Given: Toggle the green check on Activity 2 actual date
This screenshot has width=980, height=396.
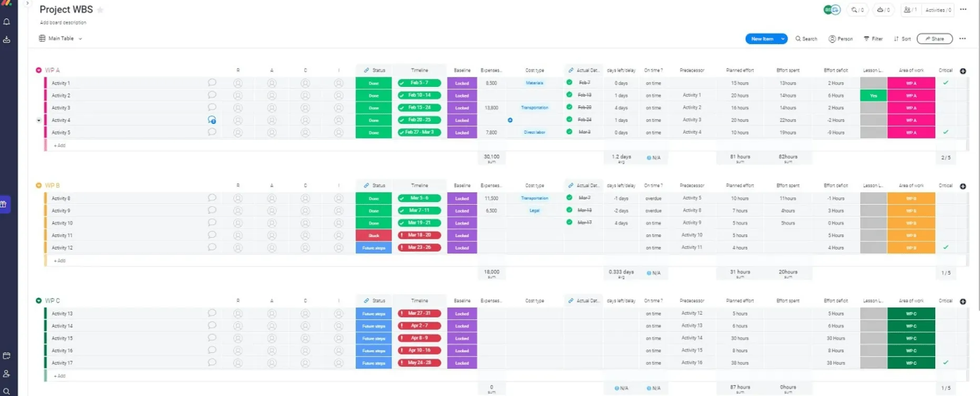Looking at the screenshot, I should 569,95.
